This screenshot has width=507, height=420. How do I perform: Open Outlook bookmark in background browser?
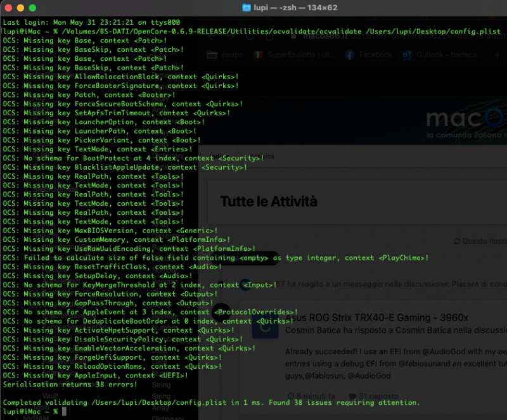pos(442,55)
